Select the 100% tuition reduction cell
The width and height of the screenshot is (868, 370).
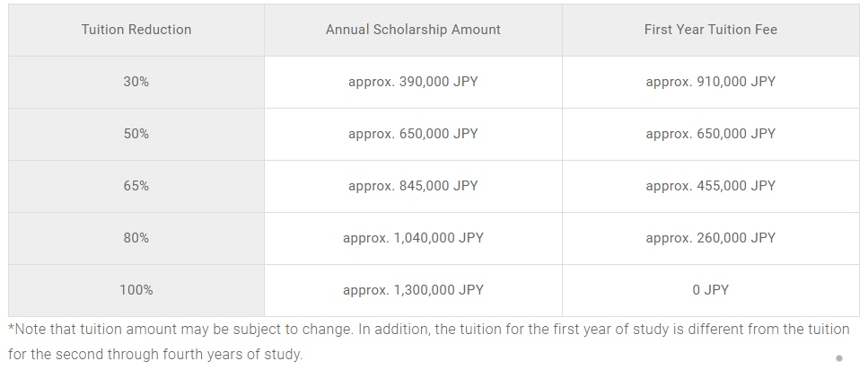136,290
